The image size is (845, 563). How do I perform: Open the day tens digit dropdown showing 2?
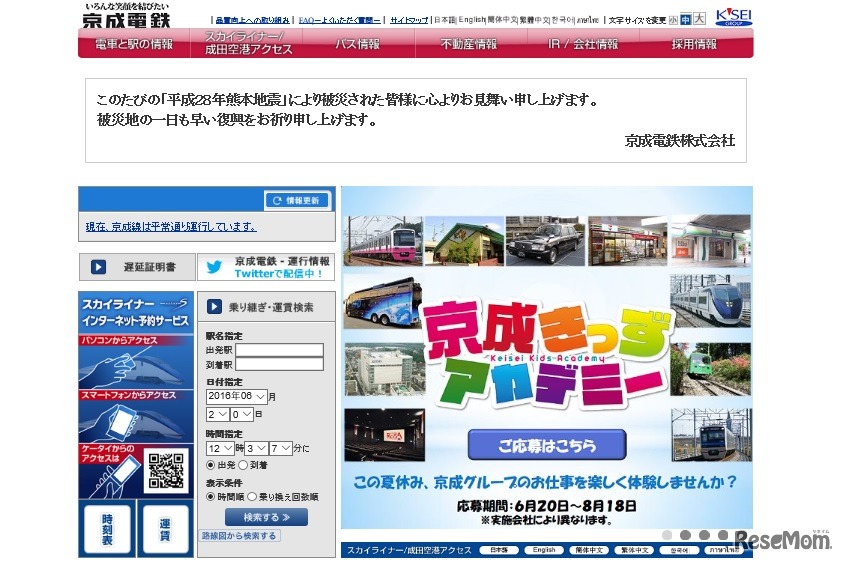pos(218,414)
